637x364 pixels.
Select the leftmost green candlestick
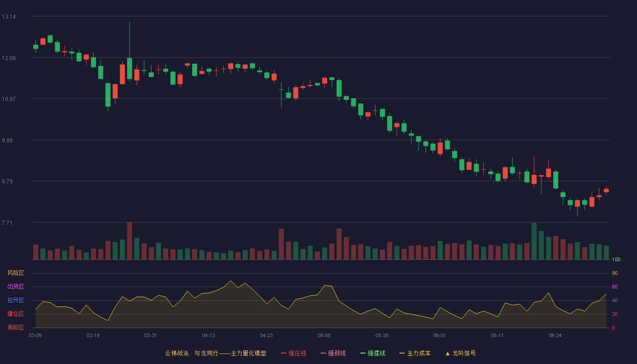35,46
